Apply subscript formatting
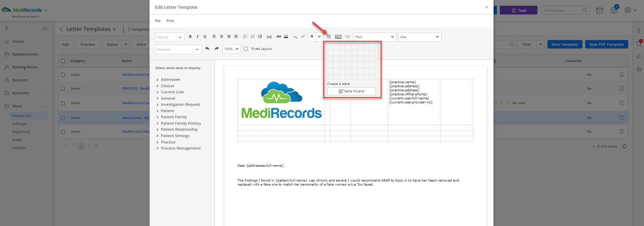The height and width of the screenshot is (226, 644). (295, 37)
